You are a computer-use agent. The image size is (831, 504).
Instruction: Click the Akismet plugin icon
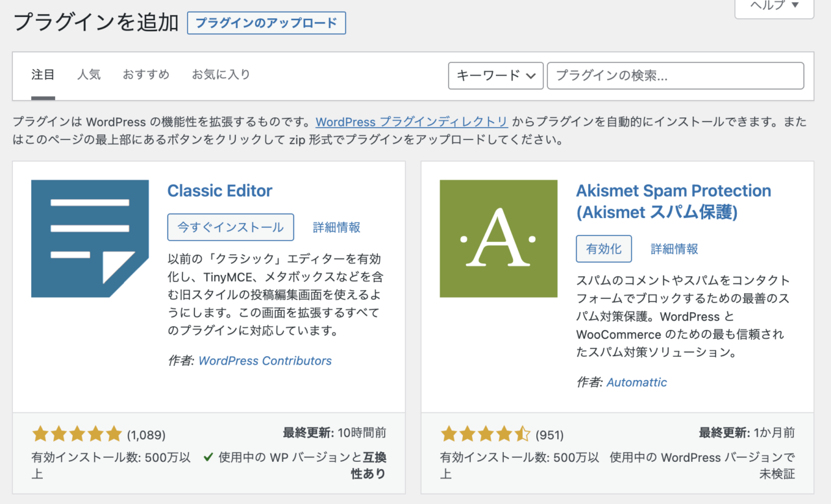coord(499,239)
